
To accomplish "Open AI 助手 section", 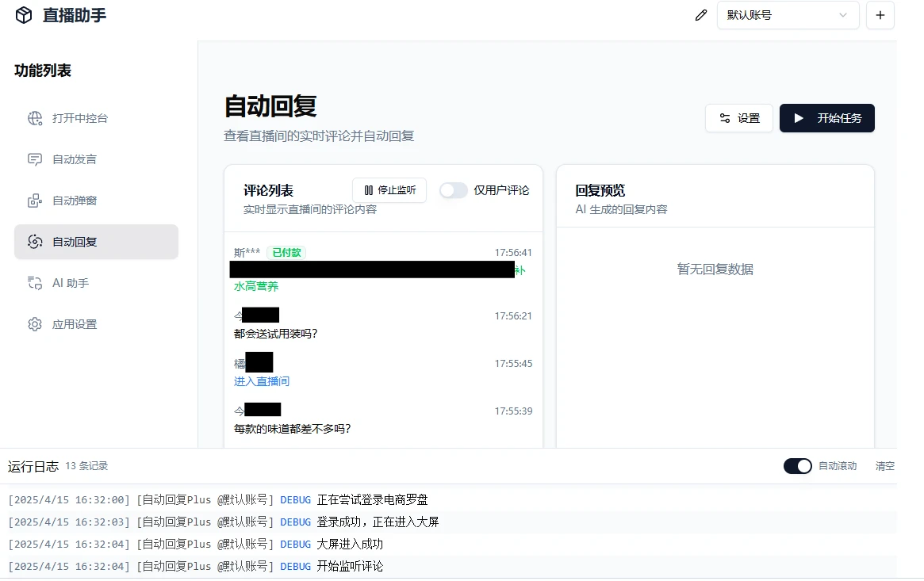I will point(96,283).
